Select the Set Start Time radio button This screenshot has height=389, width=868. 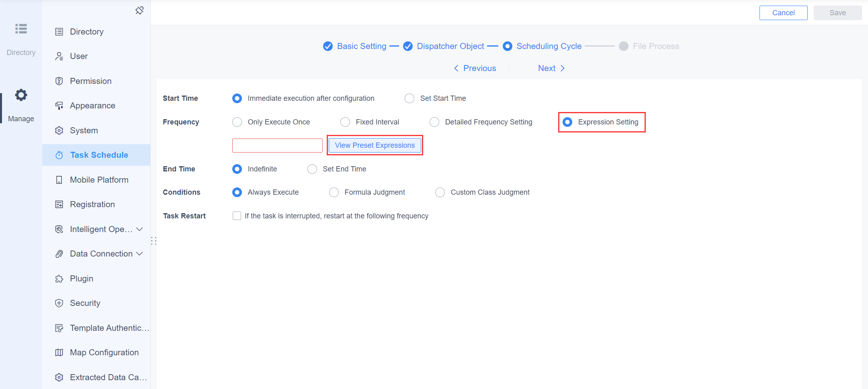point(409,98)
